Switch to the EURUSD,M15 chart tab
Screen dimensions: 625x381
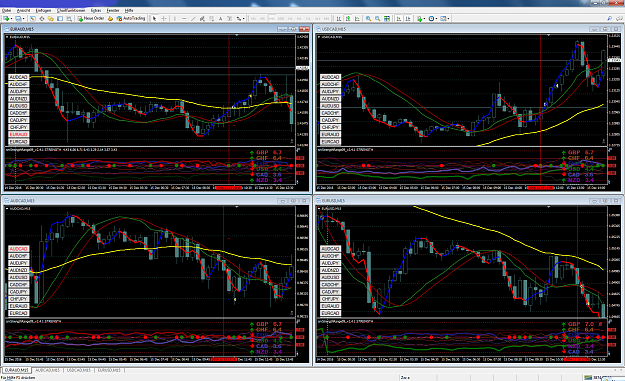(x=109, y=370)
